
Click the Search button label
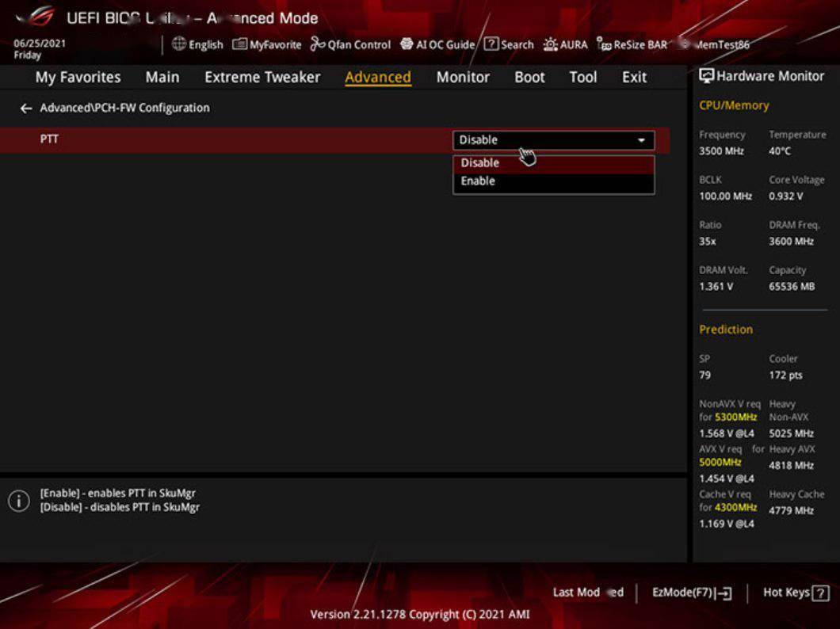pyautogui.click(x=517, y=45)
